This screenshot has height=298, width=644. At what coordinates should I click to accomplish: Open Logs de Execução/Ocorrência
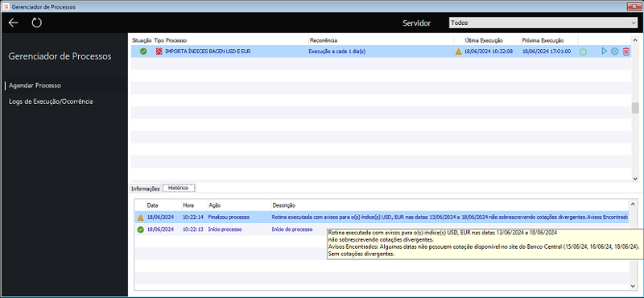coord(51,101)
